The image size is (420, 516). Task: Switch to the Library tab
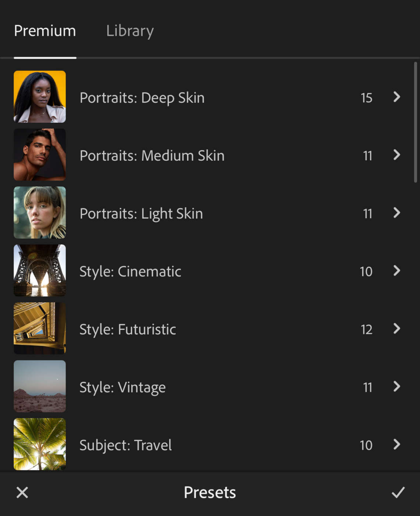click(x=130, y=31)
